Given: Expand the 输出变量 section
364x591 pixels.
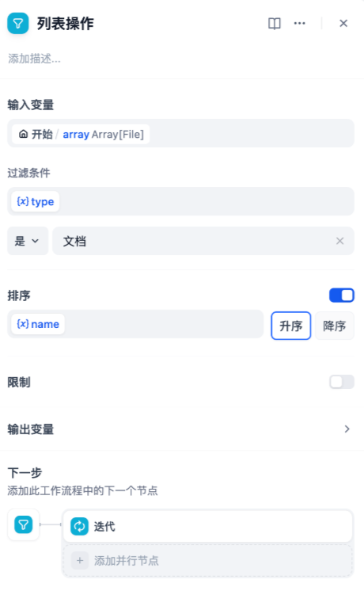Looking at the screenshot, I should tap(180, 429).
